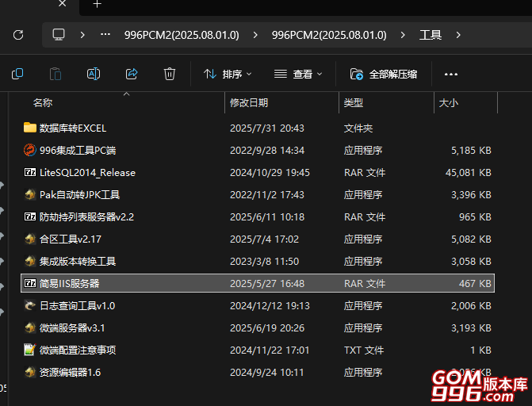Image resolution: width=532 pixels, height=406 pixels.
Task: Click the rename icon in toolbar
Action: point(93,74)
